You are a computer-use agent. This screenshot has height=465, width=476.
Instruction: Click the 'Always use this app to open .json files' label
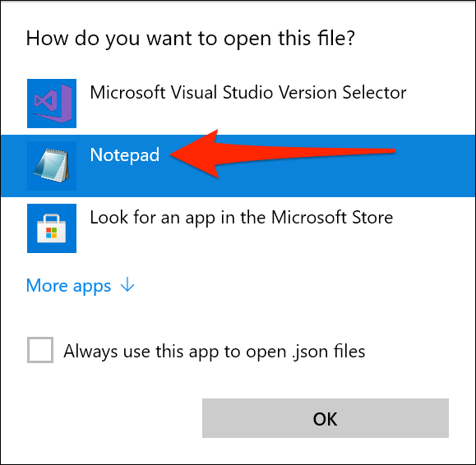215,352
